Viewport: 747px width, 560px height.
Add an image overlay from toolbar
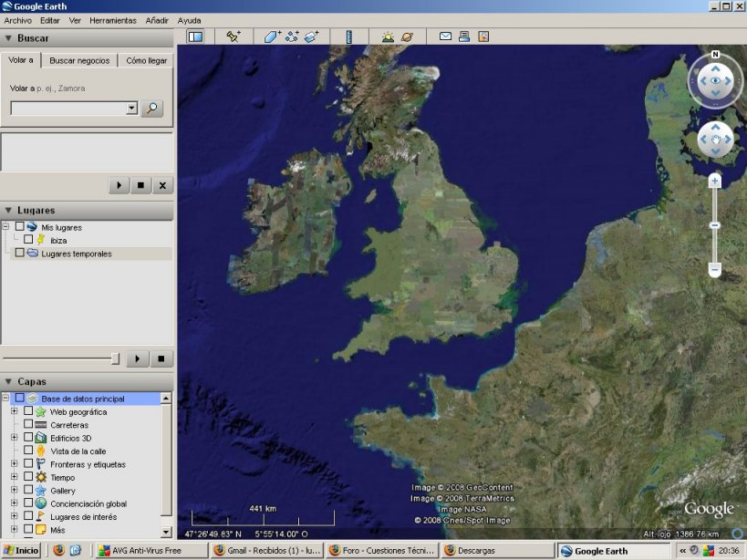311,36
